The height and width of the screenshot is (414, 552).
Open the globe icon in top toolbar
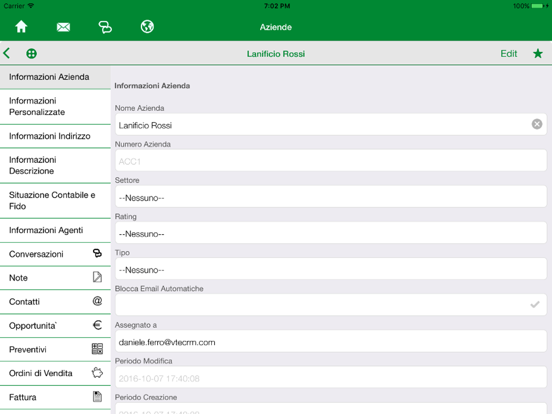pos(147,27)
